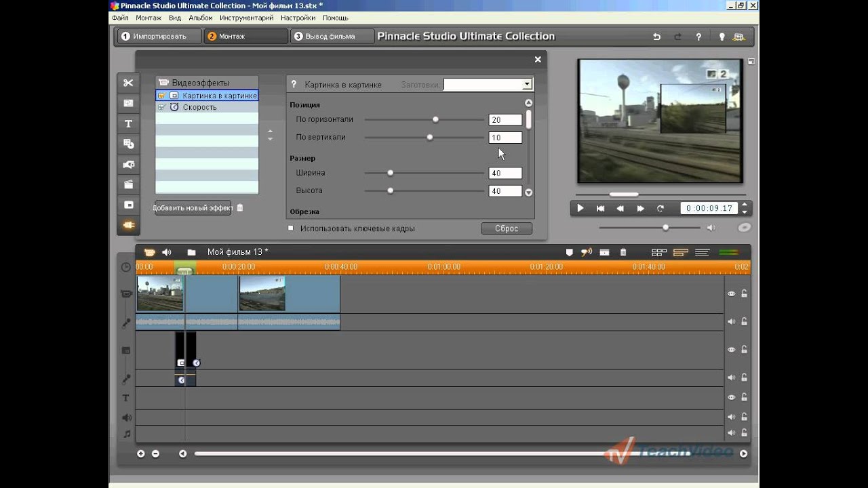The width and height of the screenshot is (868, 488).
Task: Open the Файл menu
Action: tap(120, 18)
